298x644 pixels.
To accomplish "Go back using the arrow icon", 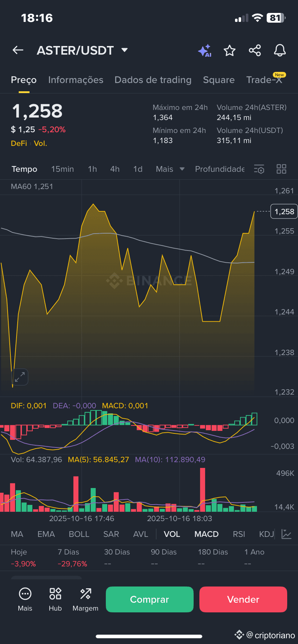I will tap(18, 50).
